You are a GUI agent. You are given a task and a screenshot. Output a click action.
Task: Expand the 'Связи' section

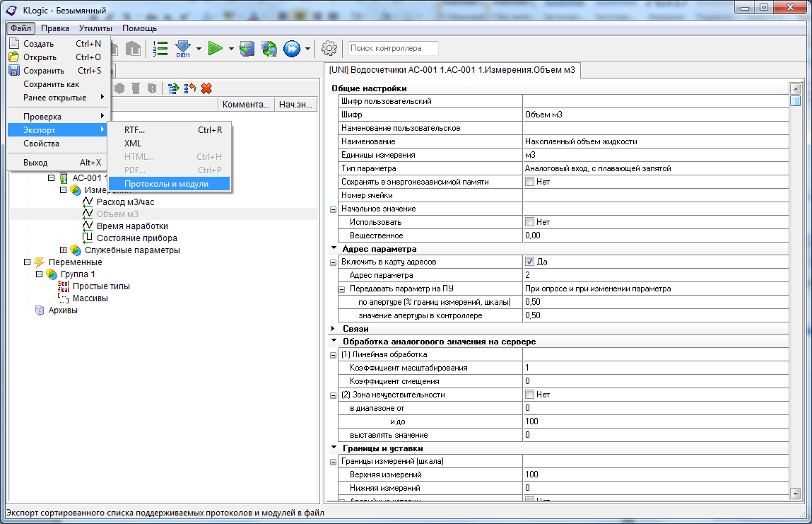(334, 329)
